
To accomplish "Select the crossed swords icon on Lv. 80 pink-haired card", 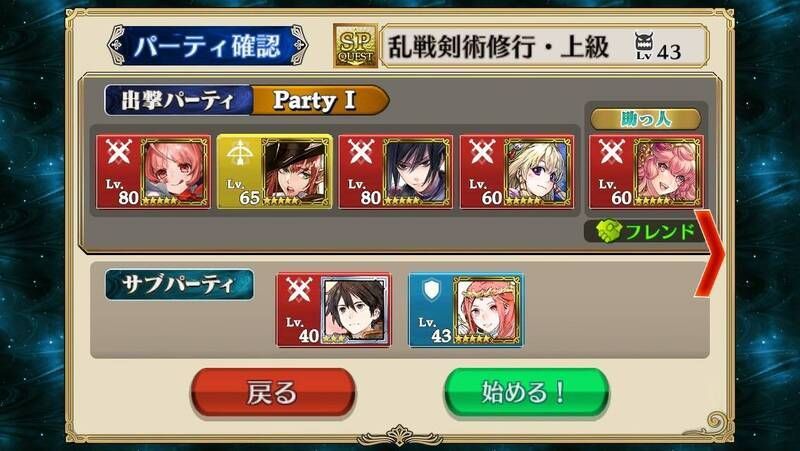I will pos(119,152).
